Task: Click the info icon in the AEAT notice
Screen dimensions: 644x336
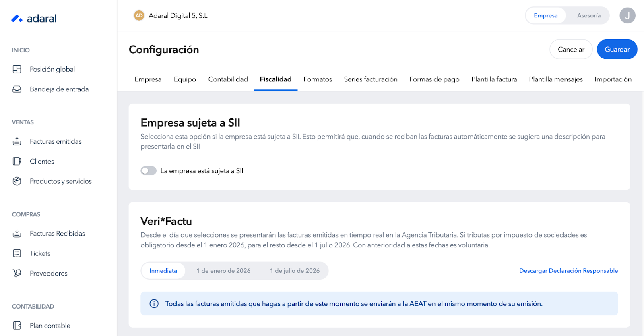Action: click(154, 304)
